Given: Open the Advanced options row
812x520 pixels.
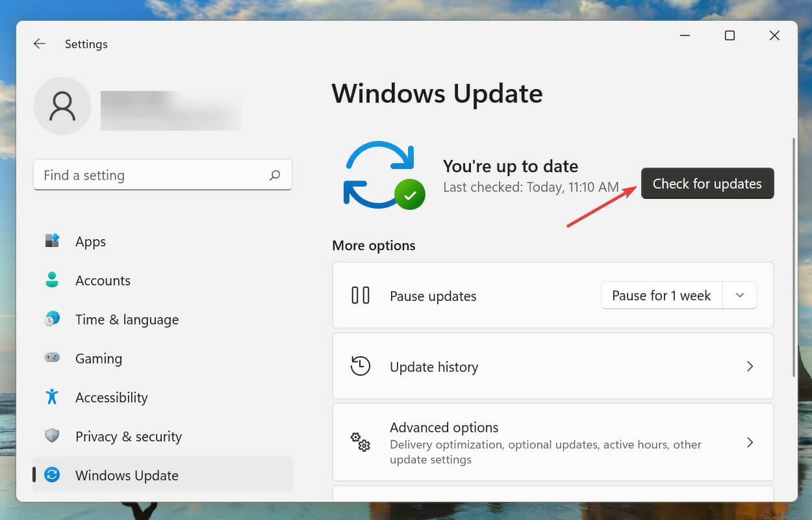Looking at the screenshot, I should tap(553, 442).
